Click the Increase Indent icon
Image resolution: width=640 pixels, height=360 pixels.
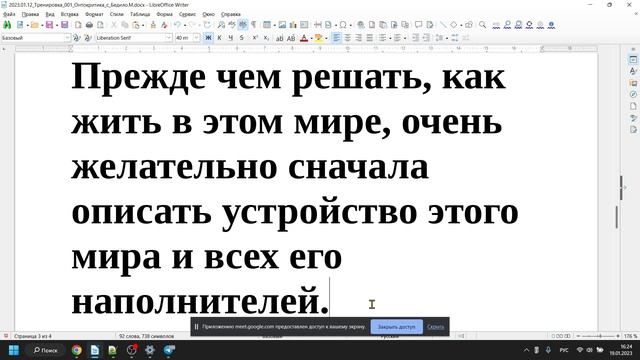(x=416, y=38)
